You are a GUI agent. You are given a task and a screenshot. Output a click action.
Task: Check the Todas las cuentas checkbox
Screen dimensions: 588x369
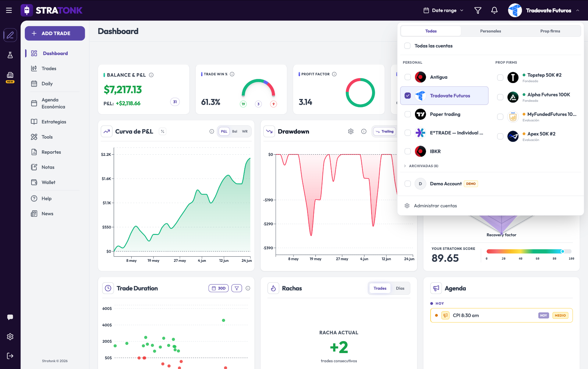pyautogui.click(x=407, y=46)
